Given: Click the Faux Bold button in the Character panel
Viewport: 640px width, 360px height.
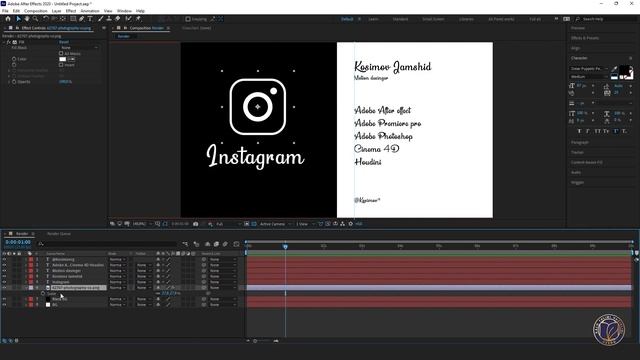Looking at the screenshot, I should (579, 131).
